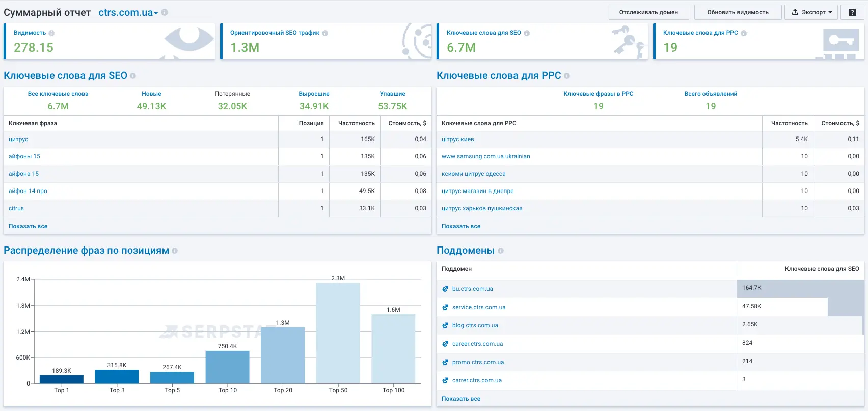Open the PPC keyword цітрус киев
This screenshot has width=868, height=411.
point(458,139)
